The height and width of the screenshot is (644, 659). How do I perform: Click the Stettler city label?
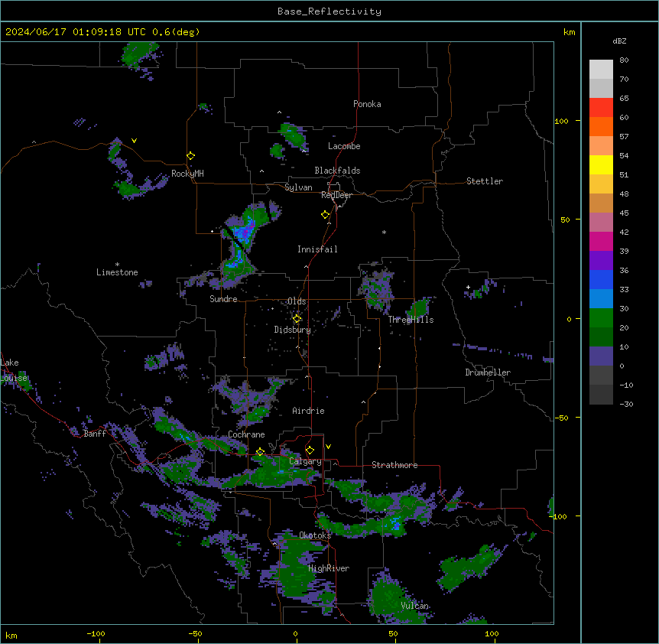tap(485, 181)
